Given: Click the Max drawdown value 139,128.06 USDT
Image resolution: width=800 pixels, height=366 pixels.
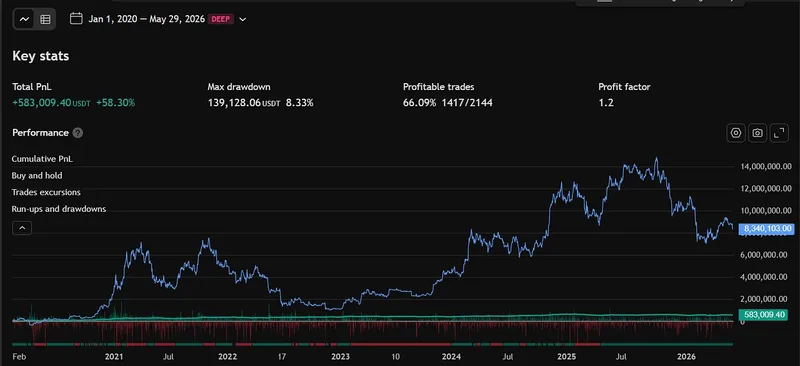Looking at the screenshot, I should pos(244,103).
